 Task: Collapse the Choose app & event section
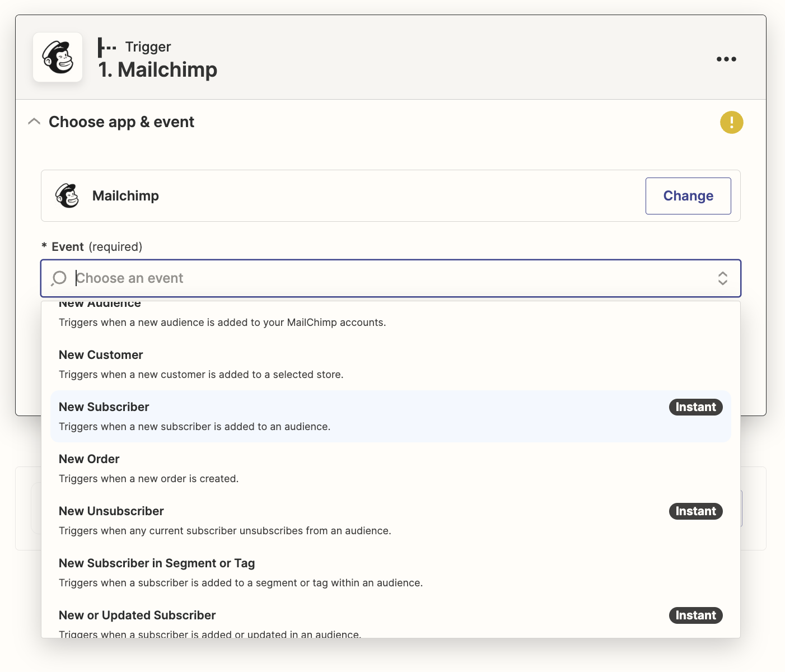point(34,122)
